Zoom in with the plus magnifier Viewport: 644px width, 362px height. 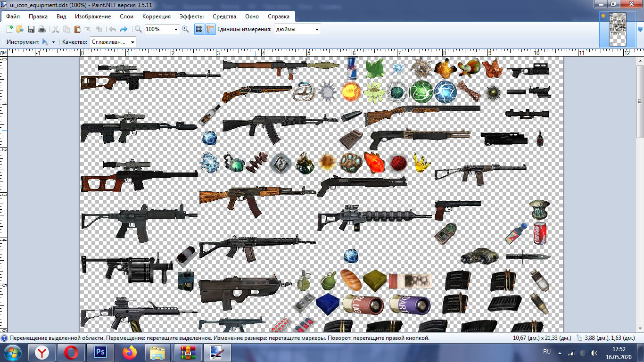tap(186, 29)
